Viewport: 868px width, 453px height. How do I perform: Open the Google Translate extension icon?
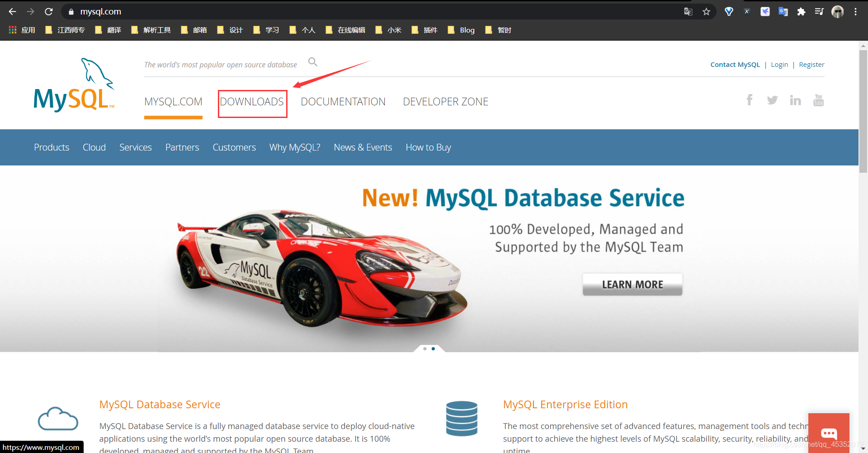[x=783, y=12]
